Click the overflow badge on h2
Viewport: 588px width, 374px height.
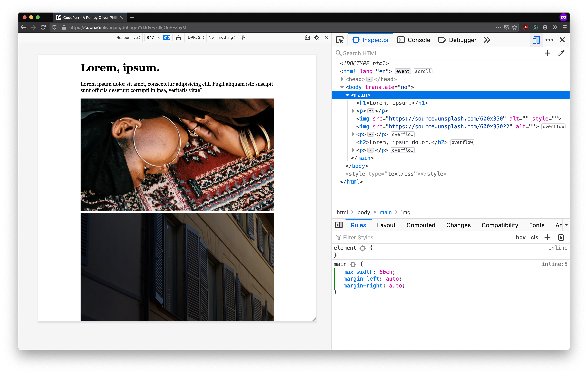point(462,142)
